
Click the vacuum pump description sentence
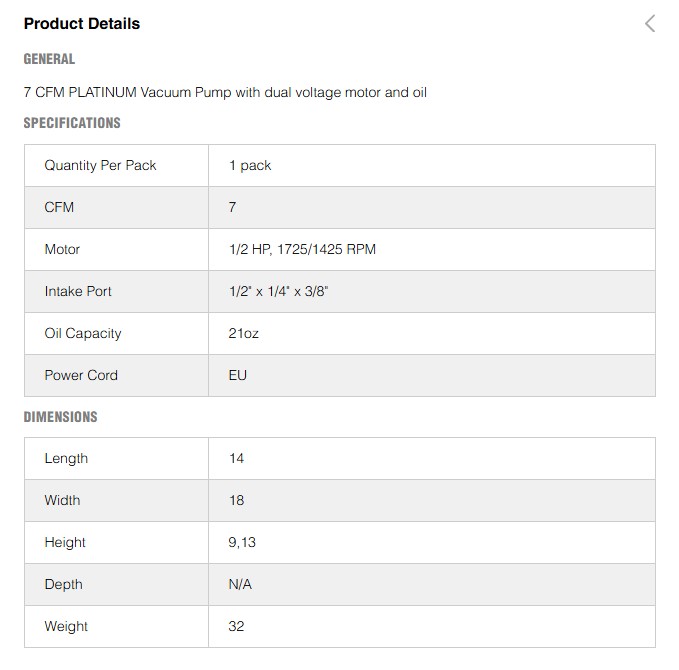(x=225, y=92)
